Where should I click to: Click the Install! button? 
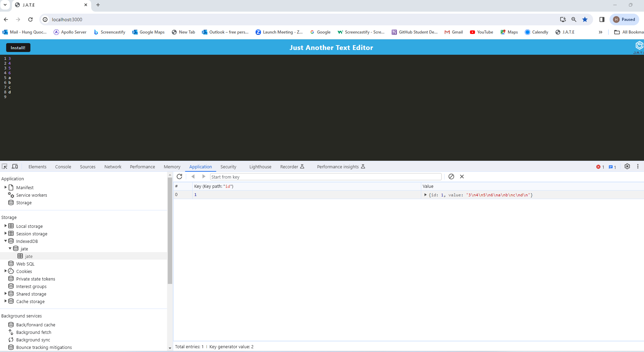pyautogui.click(x=18, y=48)
